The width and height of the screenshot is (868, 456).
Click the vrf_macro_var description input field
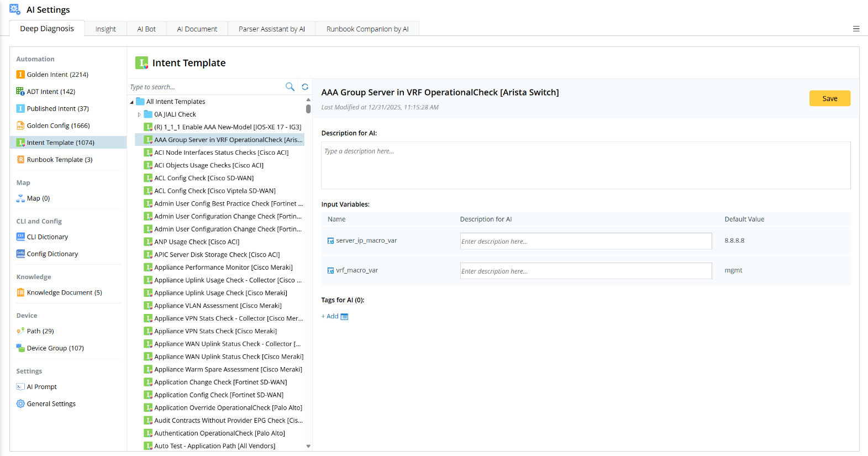tap(586, 271)
